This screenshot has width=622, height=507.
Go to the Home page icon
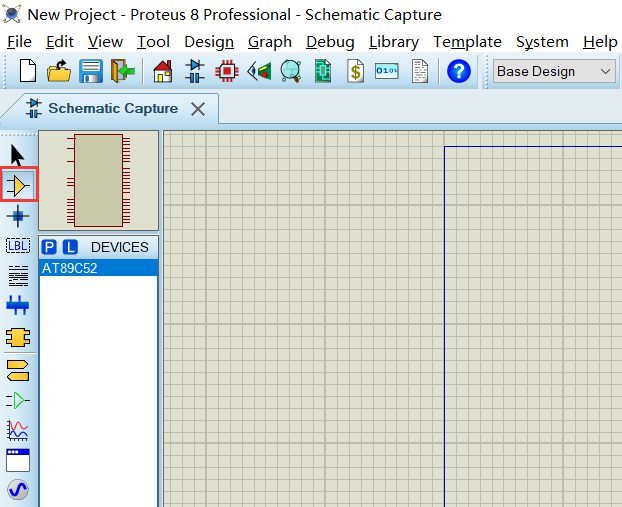pos(163,71)
